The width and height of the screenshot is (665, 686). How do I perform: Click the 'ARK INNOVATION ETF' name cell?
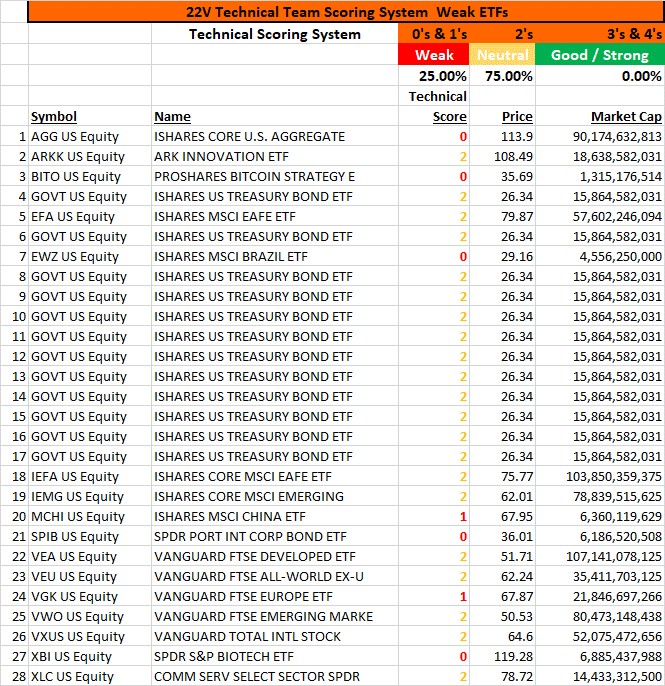275,157
